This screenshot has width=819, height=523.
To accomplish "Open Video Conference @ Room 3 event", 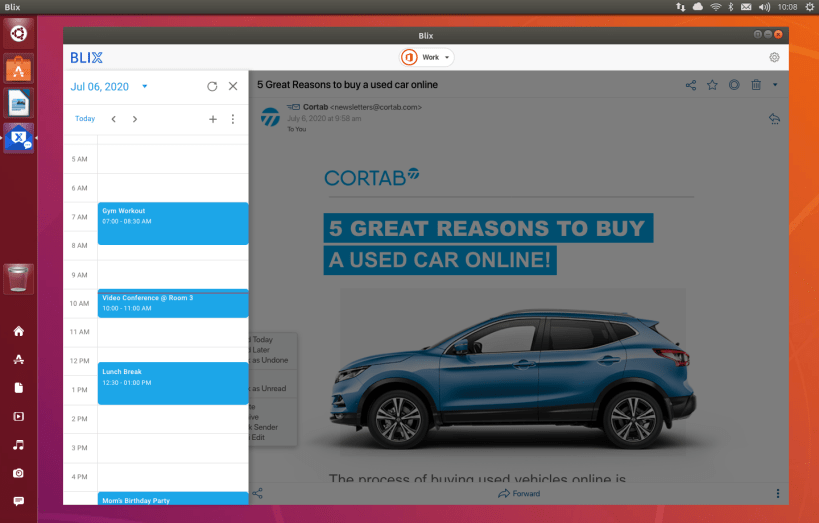I will pos(173,303).
